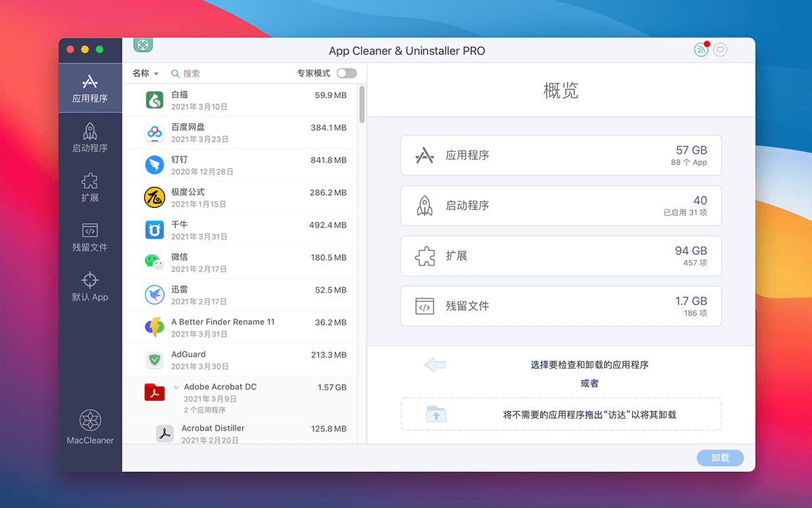Click the folder upload icon in drop zone
Viewport: 812px width, 508px height.
tap(436, 414)
